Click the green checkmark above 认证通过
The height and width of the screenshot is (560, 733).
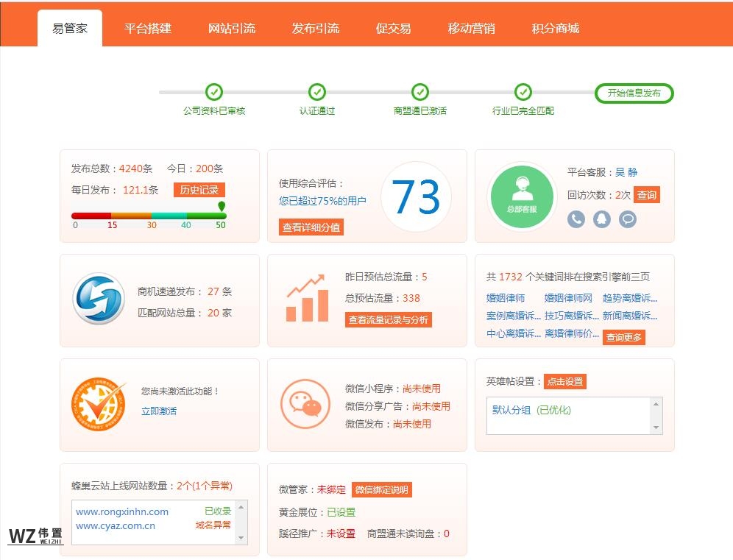click(x=316, y=93)
